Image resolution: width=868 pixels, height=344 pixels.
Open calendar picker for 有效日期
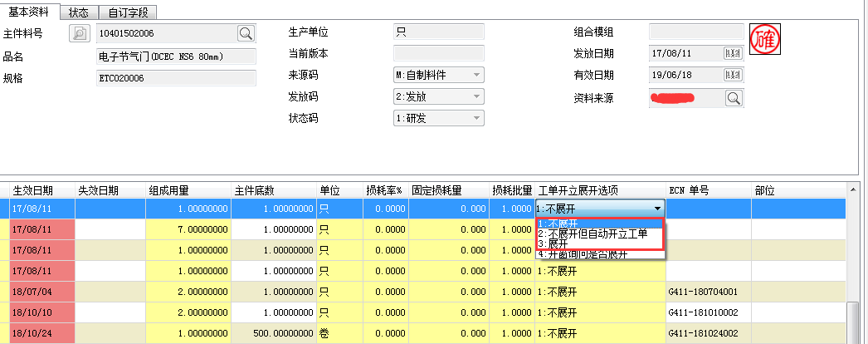coord(733,75)
